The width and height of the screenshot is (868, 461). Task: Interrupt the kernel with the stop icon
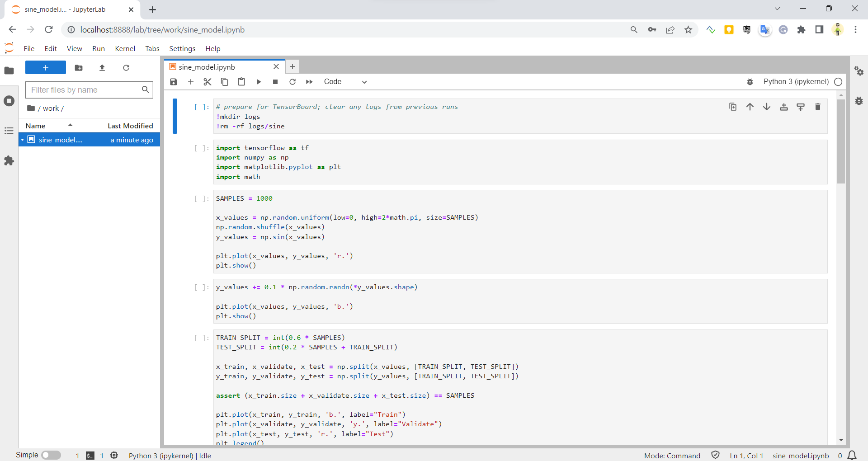pos(275,82)
